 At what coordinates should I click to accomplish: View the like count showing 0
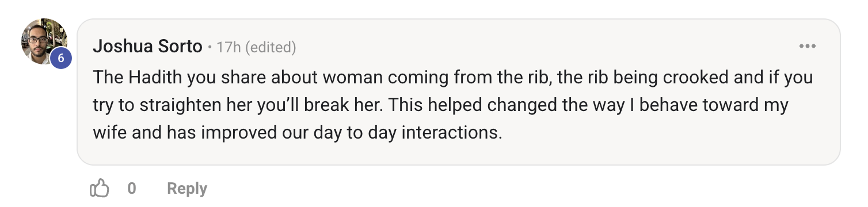132,188
